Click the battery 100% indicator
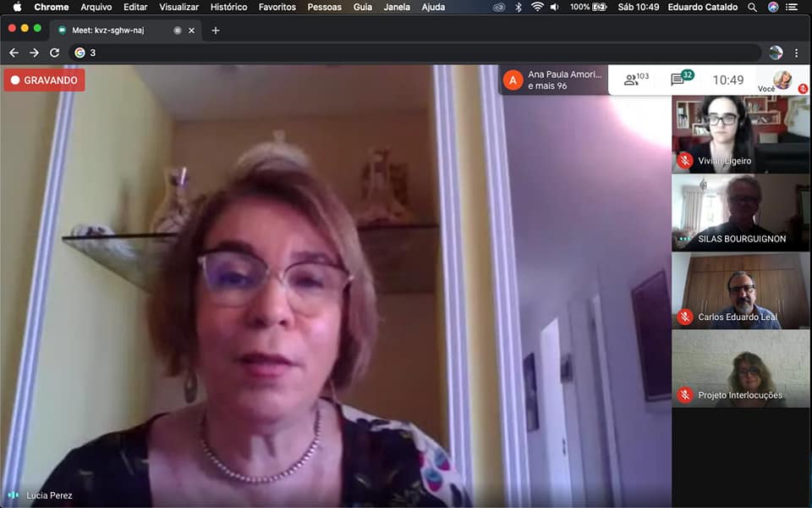This screenshot has width=812, height=508. (589, 7)
